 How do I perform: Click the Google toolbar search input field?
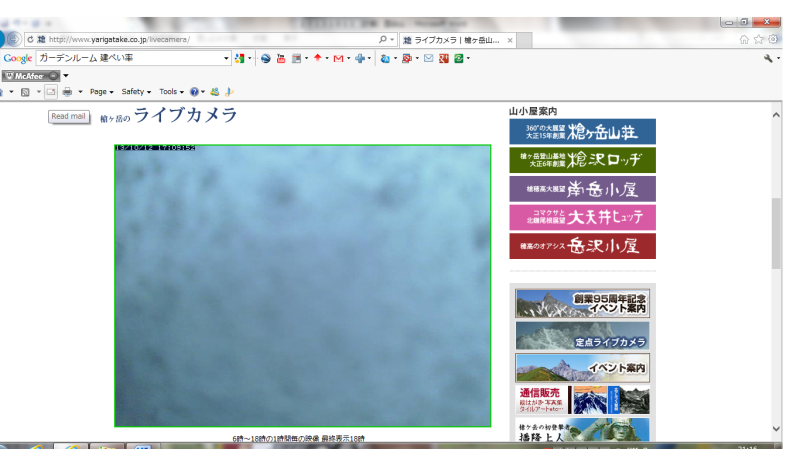[x=128, y=59]
